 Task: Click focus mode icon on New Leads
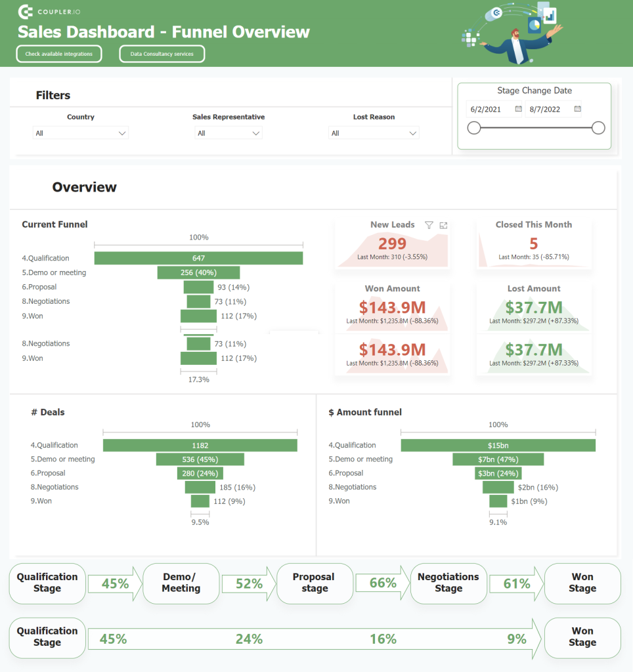coord(443,225)
